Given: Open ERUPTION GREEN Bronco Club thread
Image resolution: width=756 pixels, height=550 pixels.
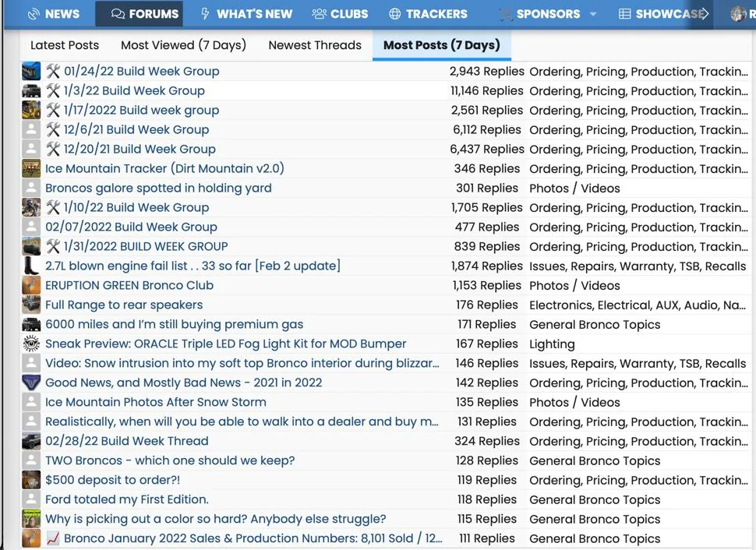Looking at the screenshot, I should pos(129,285).
